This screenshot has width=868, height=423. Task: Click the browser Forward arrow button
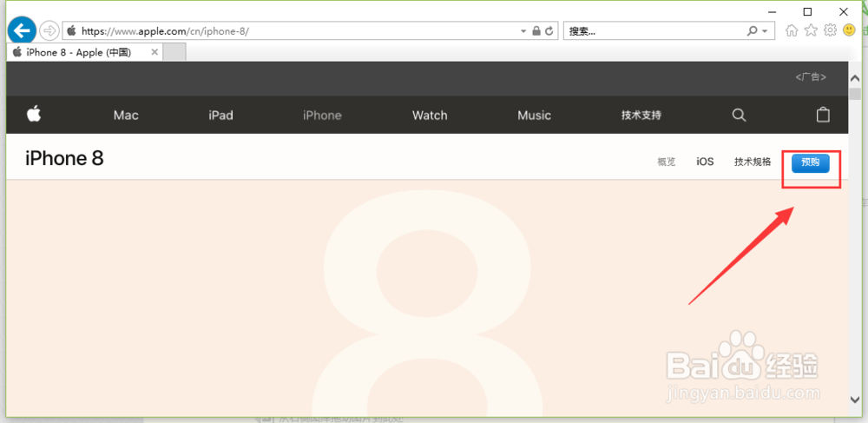tap(49, 31)
